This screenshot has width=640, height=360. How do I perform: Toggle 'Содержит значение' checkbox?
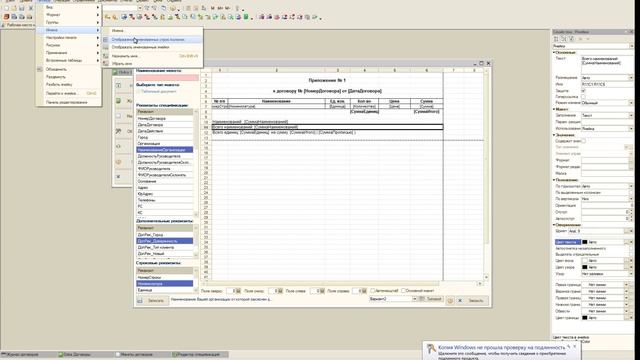(583, 141)
